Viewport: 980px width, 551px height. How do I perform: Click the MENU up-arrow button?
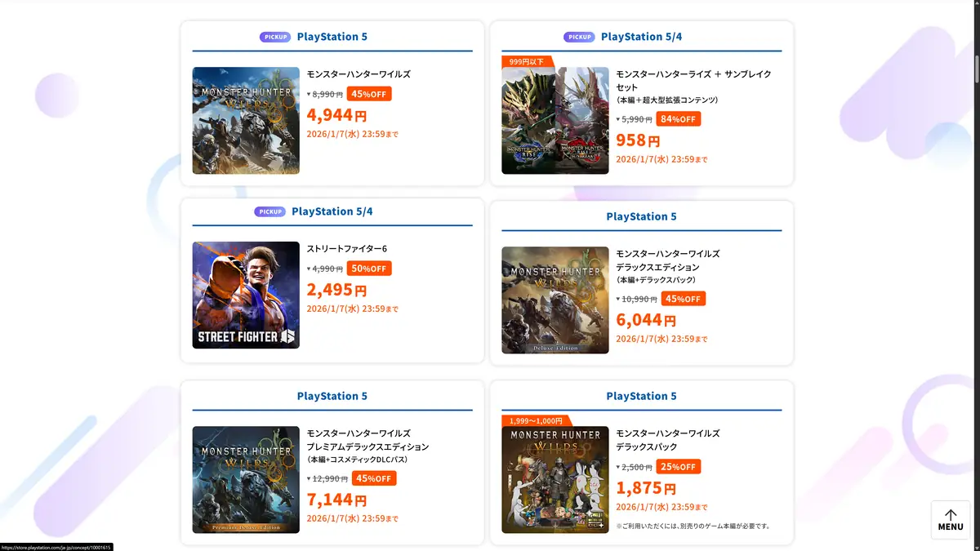point(950,519)
